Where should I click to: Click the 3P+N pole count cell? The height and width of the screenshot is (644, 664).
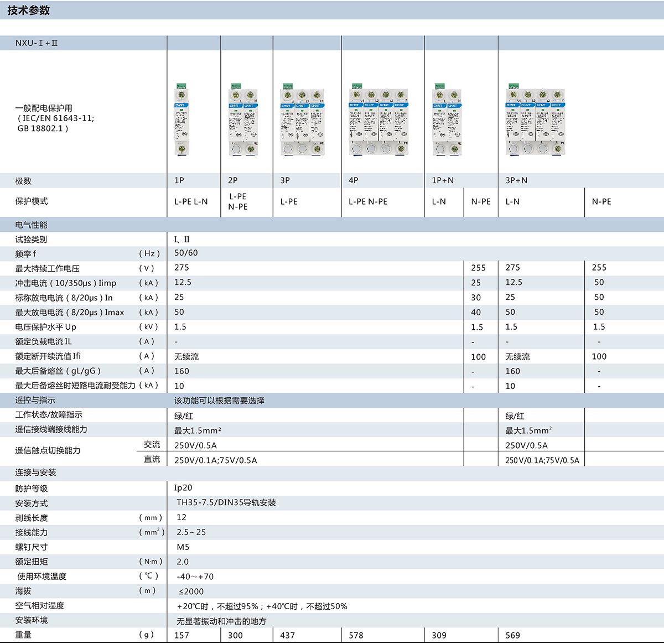click(x=516, y=180)
